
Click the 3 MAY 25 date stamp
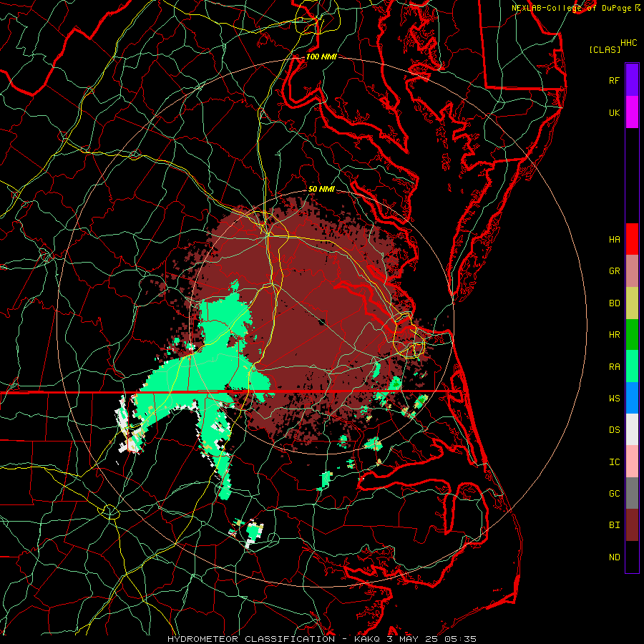point(412,639)
